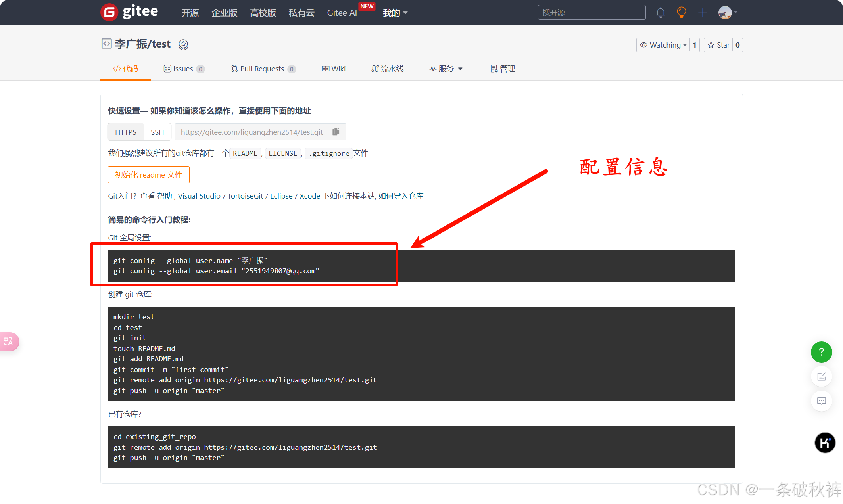Image resolution: width=843 pixels, height=504 pixels.
Task: Click the 简易的命令行入门教程 heading
Action: point(149,220)
